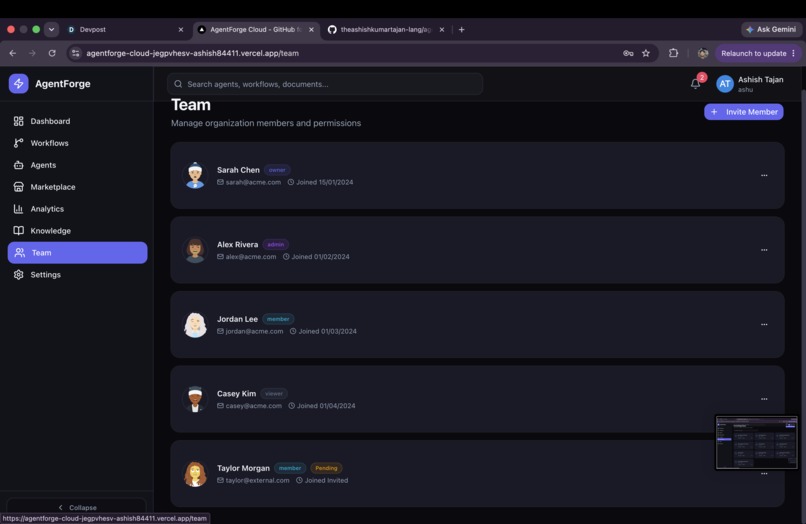The image size is (806, 524).
Task: Go back in the browser
Action: pyautogui.click(x=13, y=53)
